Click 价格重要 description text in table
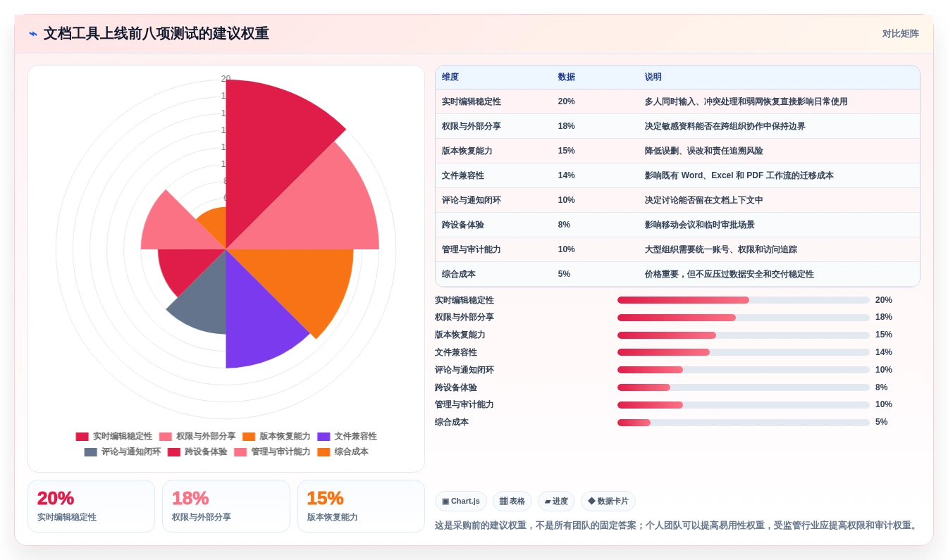948x560 pixels. click(729, 274)
